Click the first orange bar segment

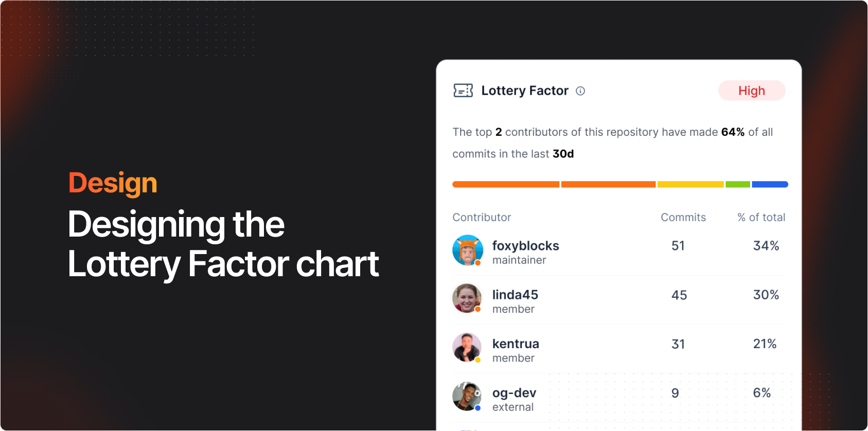(x=506, y=184)
